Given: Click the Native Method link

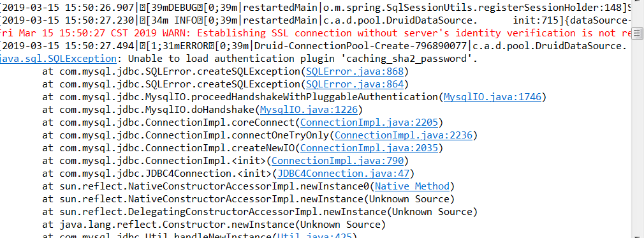Looking at the screenshot, I should (413, 186).
